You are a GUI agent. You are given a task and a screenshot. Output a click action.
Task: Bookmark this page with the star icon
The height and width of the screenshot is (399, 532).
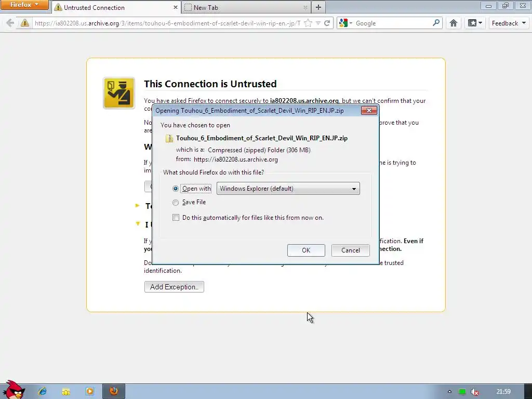point(308,23)
